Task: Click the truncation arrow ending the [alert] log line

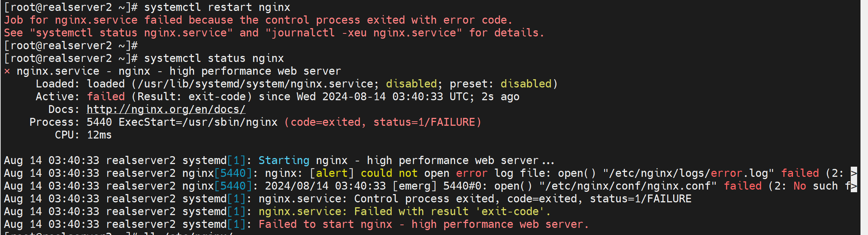Action: point(854,173)
